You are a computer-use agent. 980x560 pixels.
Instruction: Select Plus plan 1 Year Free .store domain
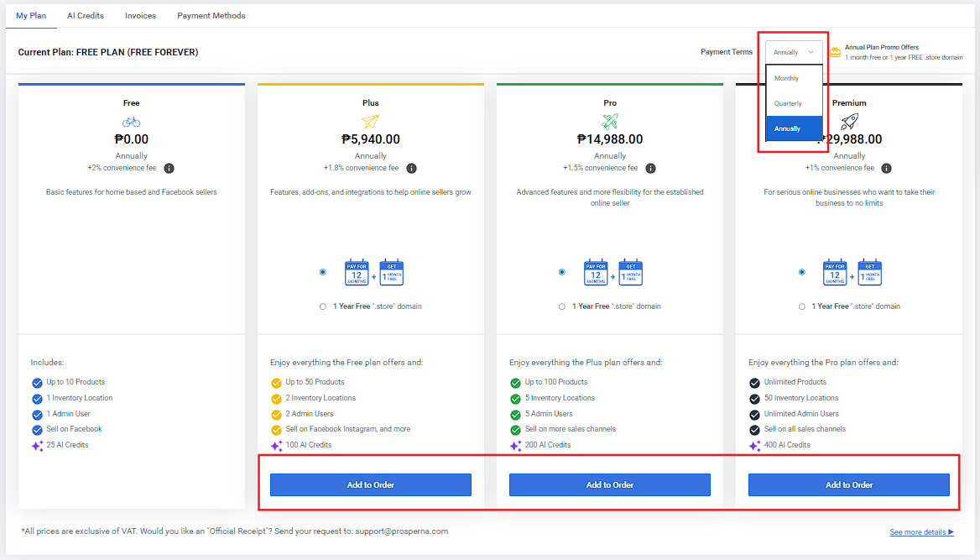323,306
